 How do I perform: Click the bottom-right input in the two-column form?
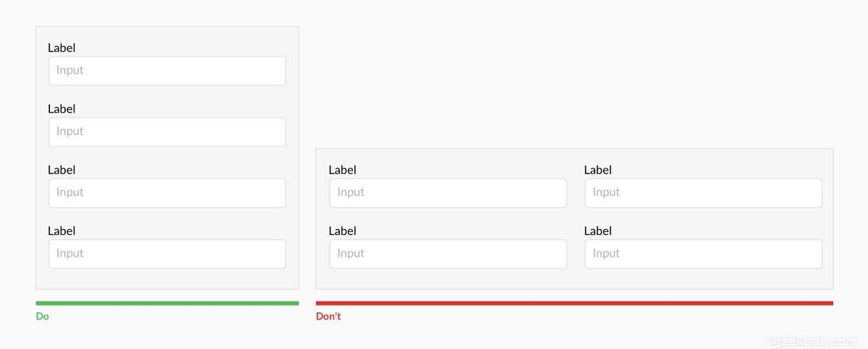point(703,254)
